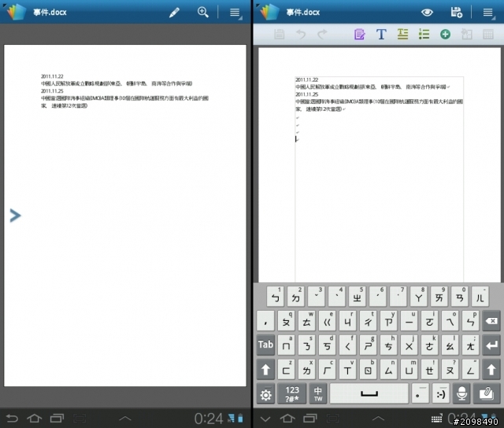Tap keyboard switcher icon in right status bar

click(436, 419)
